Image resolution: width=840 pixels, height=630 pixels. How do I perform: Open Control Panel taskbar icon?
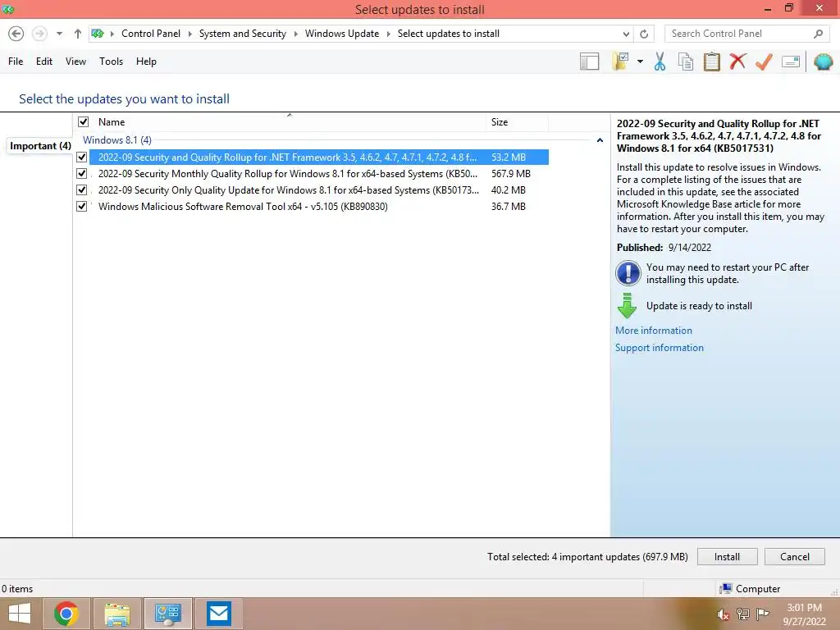[168, 614]
